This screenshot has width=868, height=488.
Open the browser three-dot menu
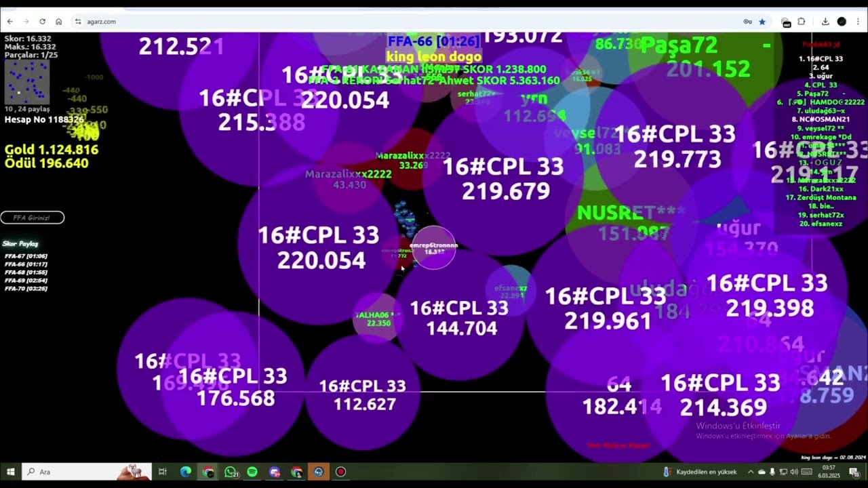coord(859,22)
